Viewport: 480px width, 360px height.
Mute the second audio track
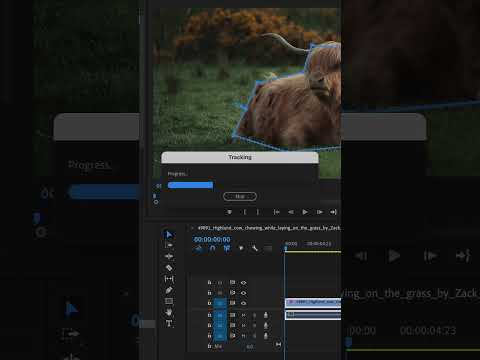[244, 326]
